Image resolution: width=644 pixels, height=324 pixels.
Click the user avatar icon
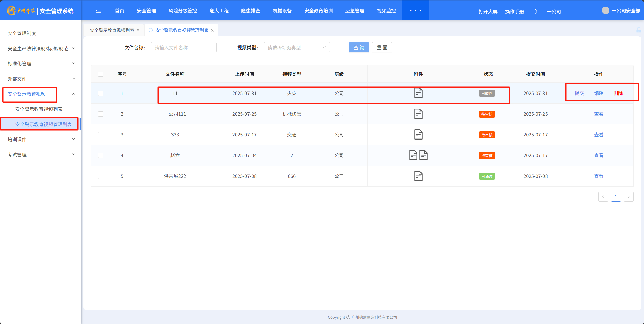coord(605,11)
